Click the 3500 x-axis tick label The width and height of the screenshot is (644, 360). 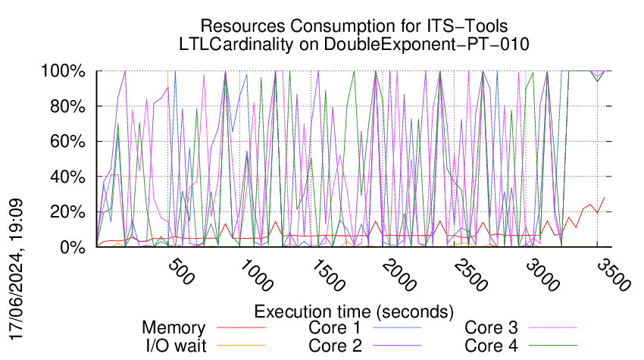coord(614,275)
